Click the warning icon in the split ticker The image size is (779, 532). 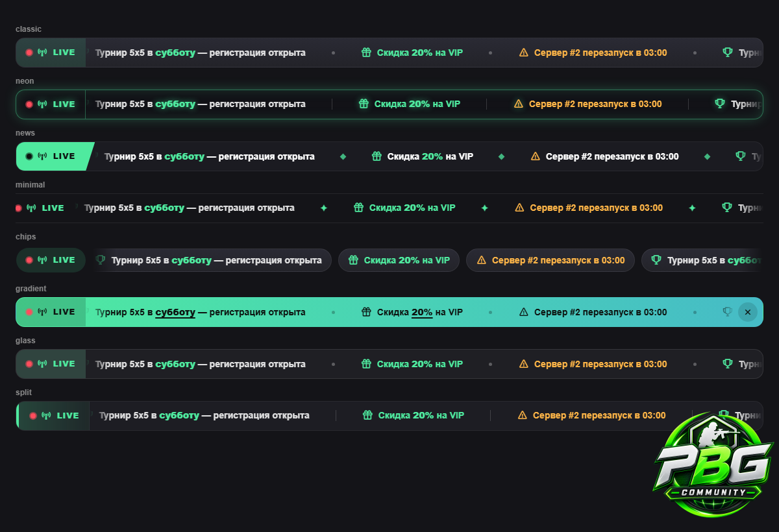point(523,415)
